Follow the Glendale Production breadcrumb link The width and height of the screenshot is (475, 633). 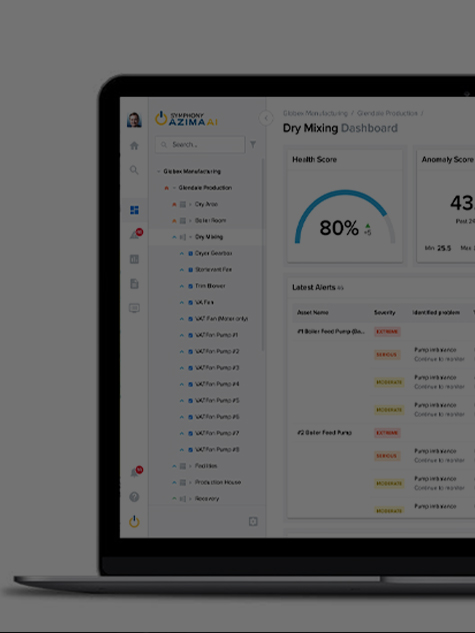[387, 113]
